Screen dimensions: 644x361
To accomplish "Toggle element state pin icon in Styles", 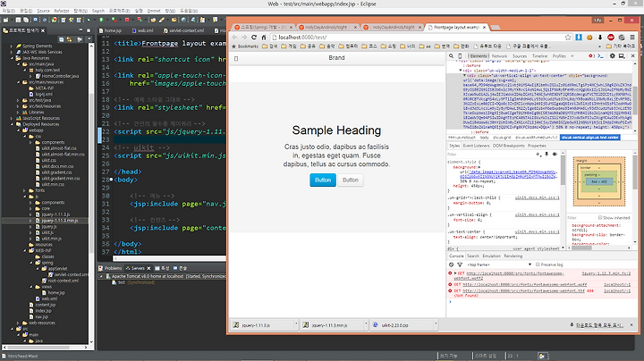I will 547,155.
